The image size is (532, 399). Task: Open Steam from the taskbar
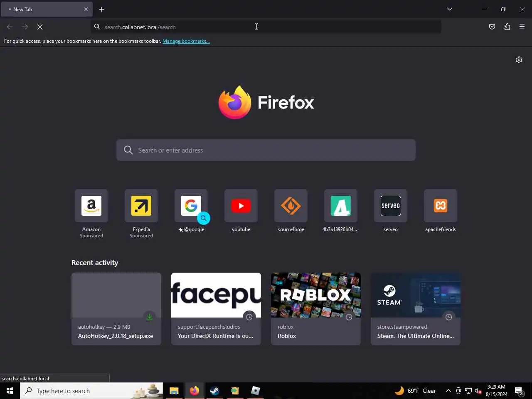coord(214,391)
